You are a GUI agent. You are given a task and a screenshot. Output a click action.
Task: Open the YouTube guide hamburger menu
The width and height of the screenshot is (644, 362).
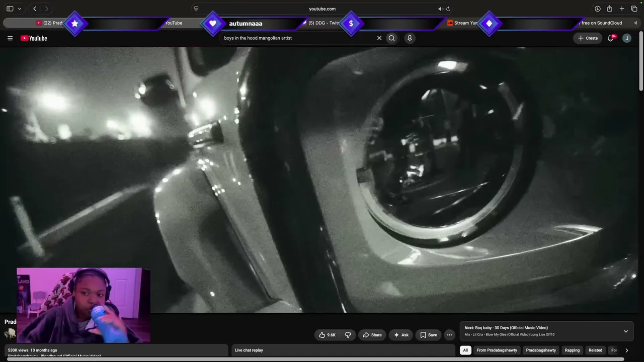pos(10,38)
